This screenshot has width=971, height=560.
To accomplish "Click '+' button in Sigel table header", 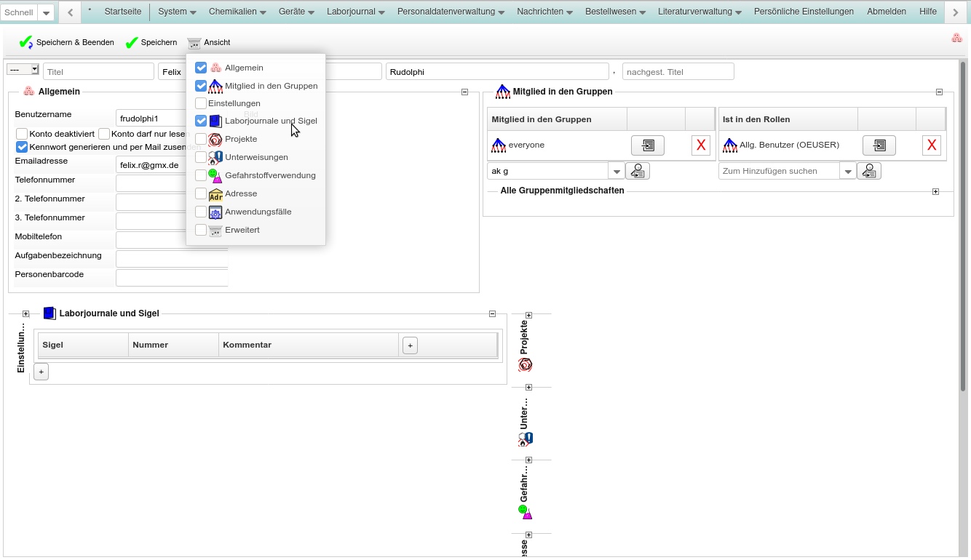I will [x=410, y=345].
